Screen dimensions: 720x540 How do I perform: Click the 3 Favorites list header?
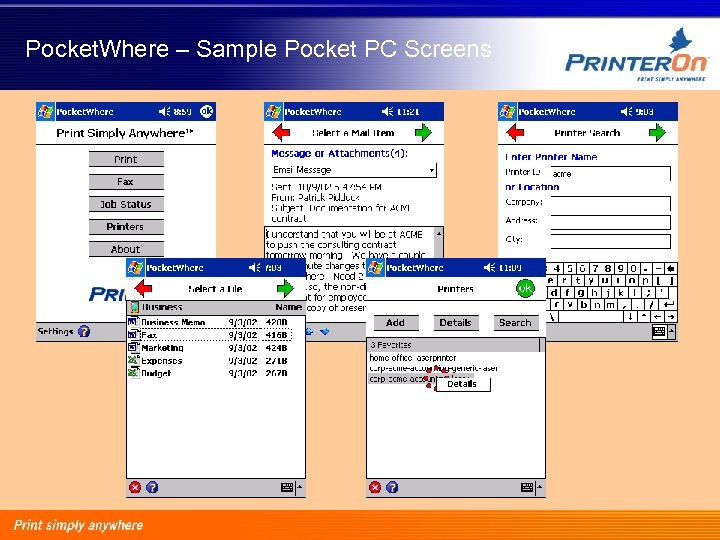(x=453, y=345)
